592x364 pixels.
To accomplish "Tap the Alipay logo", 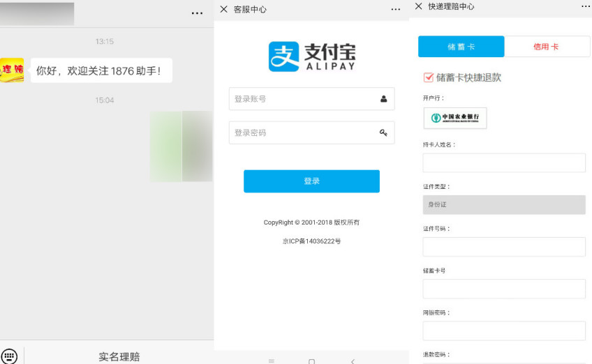I will pyautogui.click(x=312, y=56).
